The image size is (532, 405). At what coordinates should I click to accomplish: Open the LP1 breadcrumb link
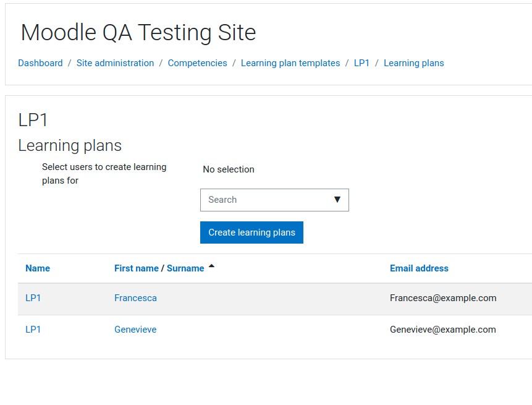click(x=361, y=63)
